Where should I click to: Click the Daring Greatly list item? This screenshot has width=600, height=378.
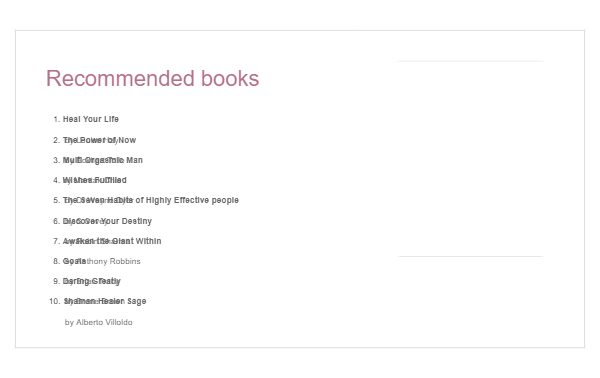pos(91,281)
